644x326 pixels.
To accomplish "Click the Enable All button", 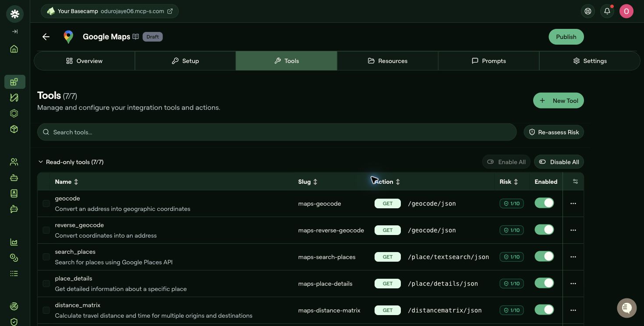I will (507, 162).
